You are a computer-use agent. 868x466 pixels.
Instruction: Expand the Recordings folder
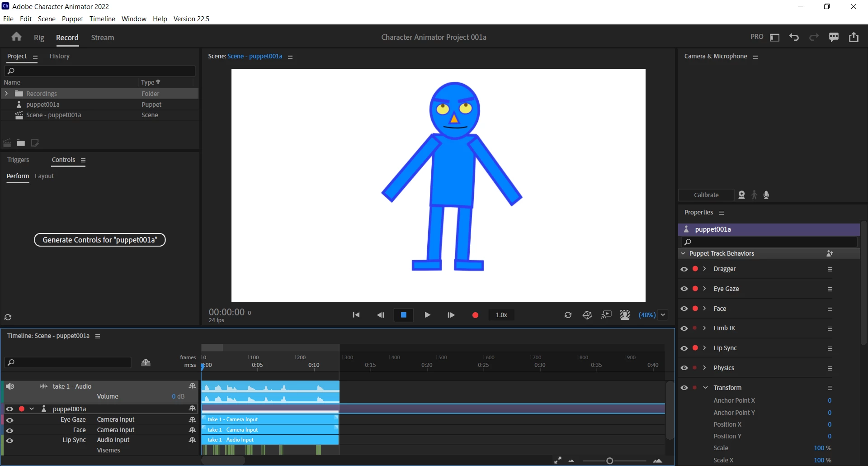coord(6,93)
